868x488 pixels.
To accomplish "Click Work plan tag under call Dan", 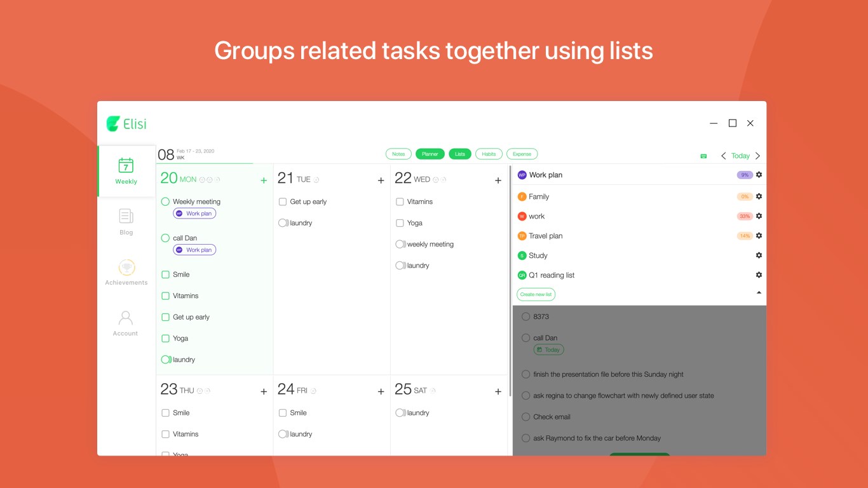I will [x=194, y=250].
